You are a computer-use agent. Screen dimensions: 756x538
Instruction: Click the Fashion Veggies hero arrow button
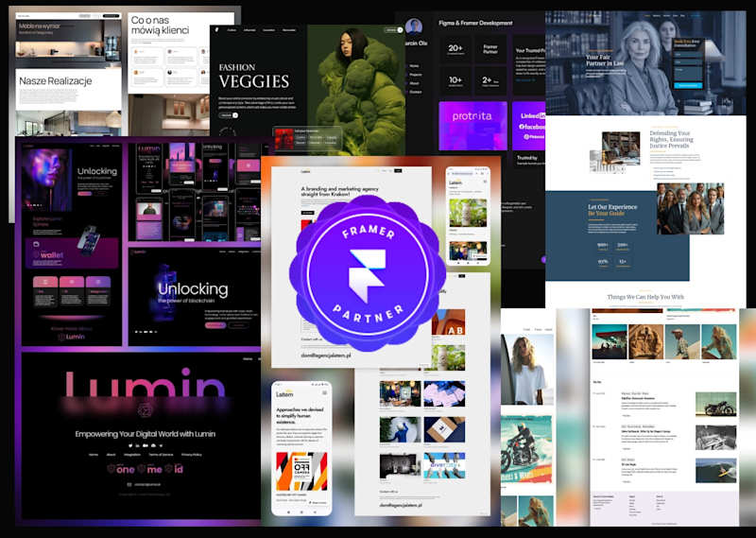(228, 115)
